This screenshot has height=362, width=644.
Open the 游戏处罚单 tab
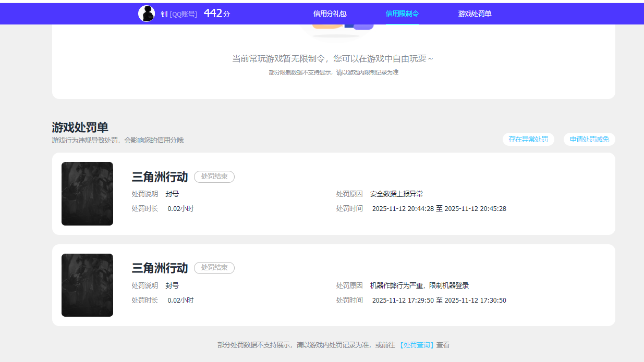pos(473,14)
